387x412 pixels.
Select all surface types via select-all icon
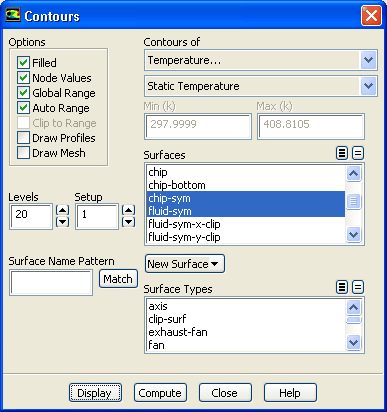click(x=342, y=287)
